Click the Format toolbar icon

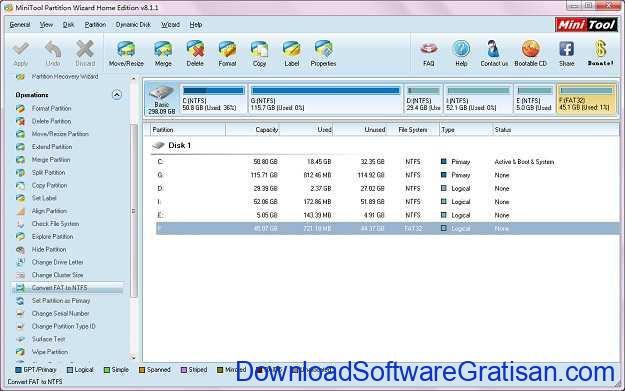coord(227,54)
